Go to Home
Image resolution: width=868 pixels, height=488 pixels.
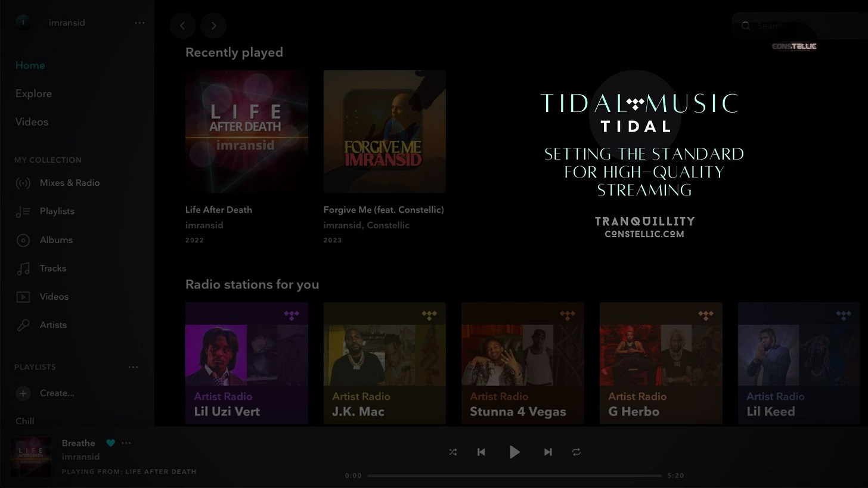pos(30,66)
